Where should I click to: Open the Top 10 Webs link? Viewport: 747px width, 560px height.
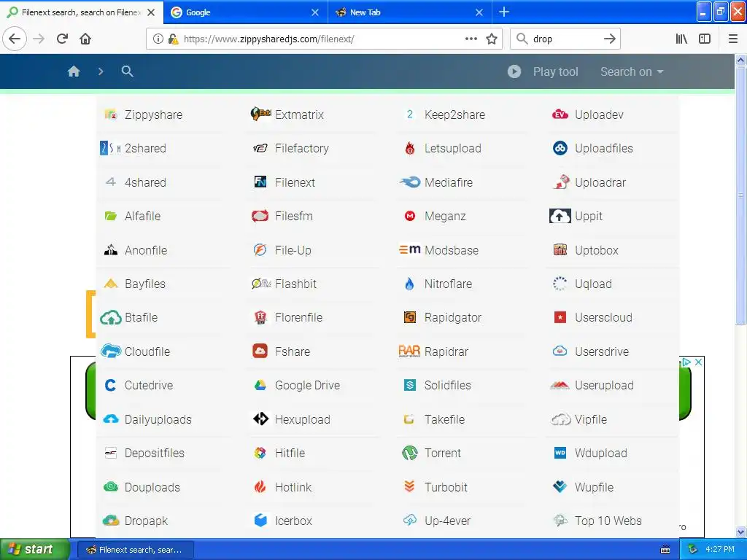click(608, 521)
